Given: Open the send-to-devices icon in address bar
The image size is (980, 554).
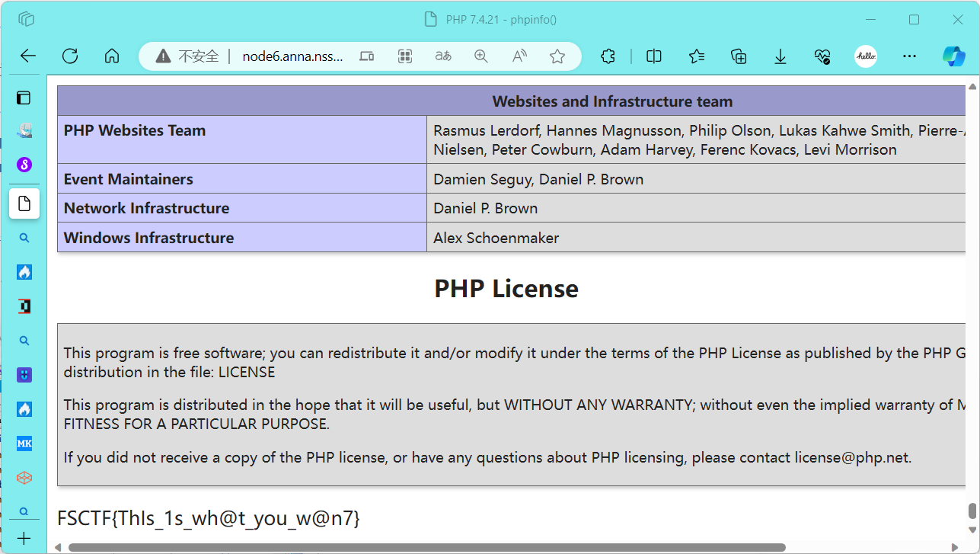Looking at the screenshot, I should (x=367, y=56).
